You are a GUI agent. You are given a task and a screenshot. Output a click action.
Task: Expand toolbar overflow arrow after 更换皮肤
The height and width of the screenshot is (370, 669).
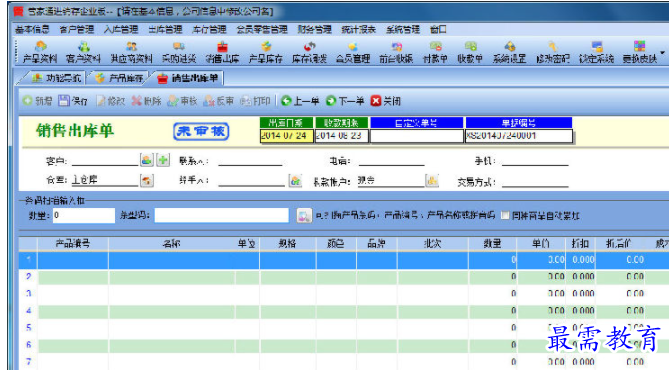tap(663, 53)
